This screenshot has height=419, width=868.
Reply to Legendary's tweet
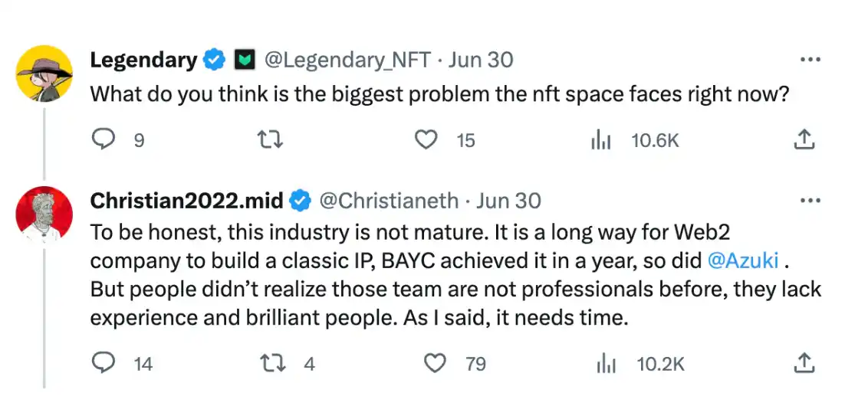(104, 139)
